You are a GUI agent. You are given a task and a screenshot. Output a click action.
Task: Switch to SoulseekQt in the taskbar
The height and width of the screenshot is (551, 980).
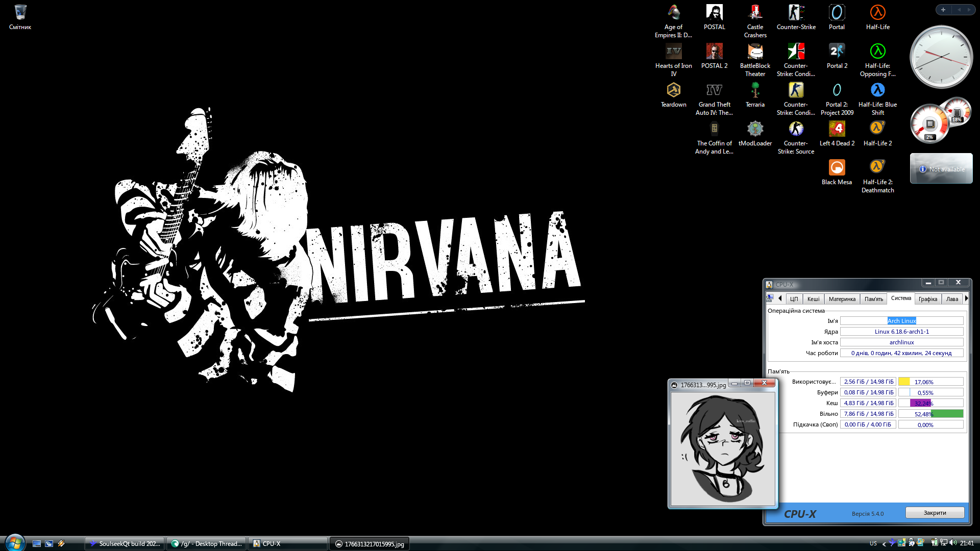point(125,543)
